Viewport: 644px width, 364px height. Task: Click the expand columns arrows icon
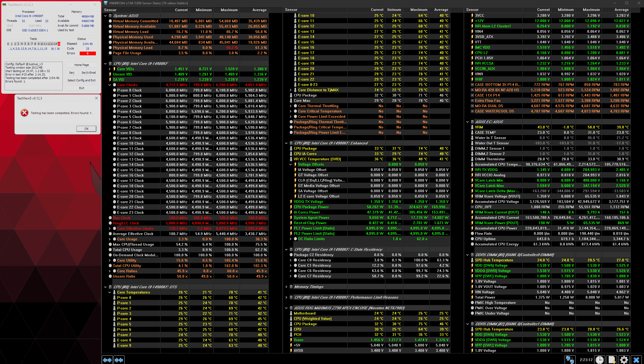107,360
